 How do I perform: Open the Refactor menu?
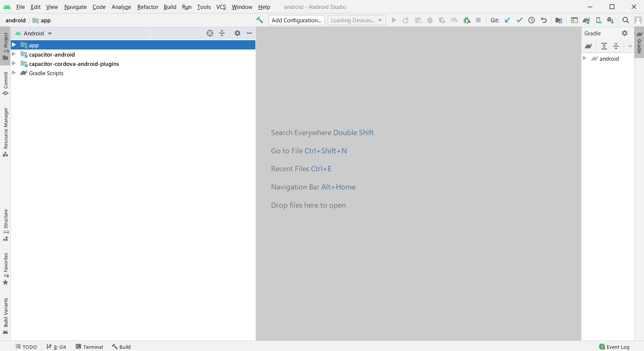[x=148, y=7]
